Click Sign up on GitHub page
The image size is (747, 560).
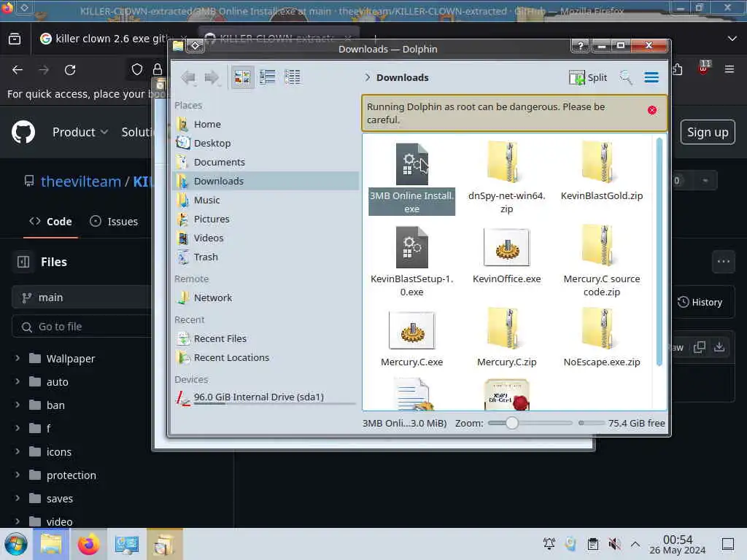pyautogui.click(x=708, y=133)
